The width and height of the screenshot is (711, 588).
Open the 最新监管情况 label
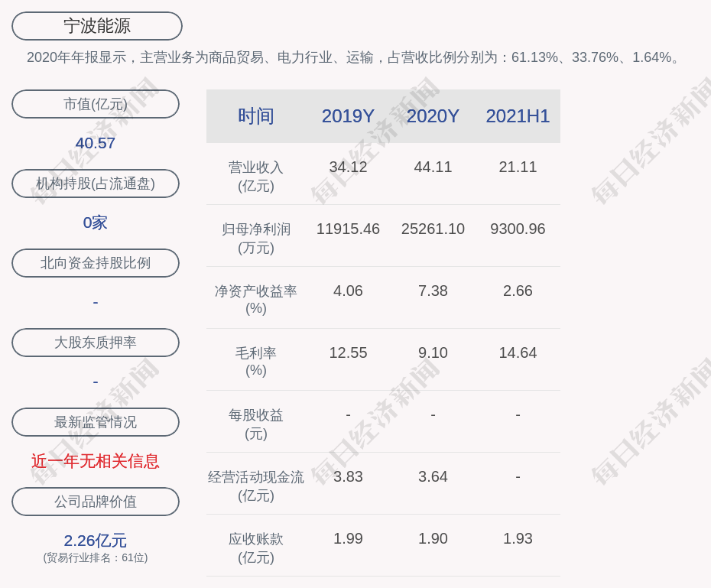point(96,422)
